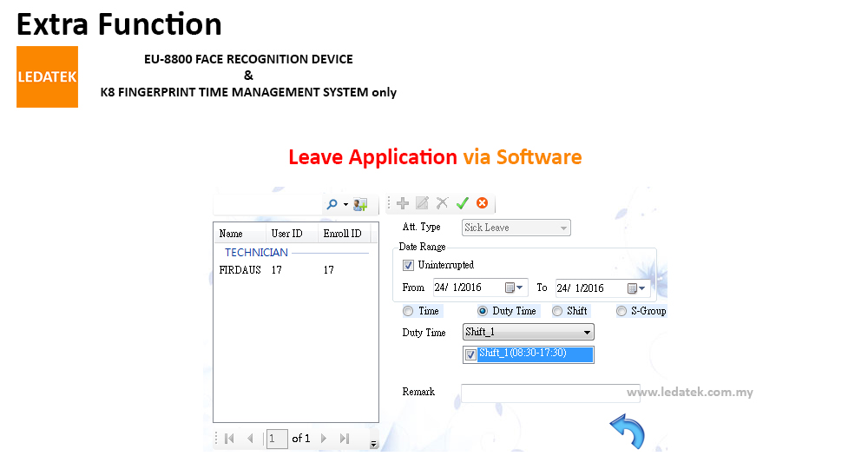Toggle the Uninterrupted checkbox
Viewport: 868px width, 476px height.
(408, 266)
